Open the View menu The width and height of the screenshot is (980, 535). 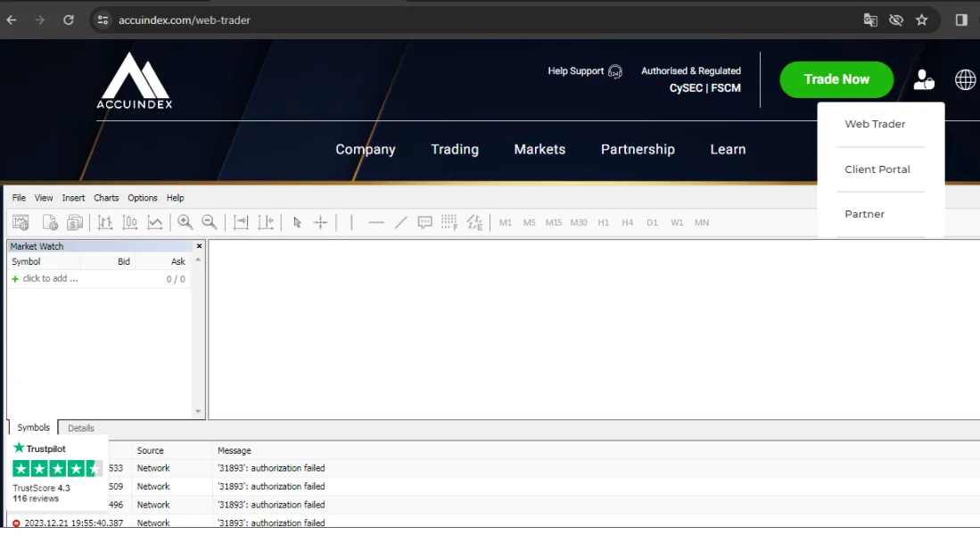pyautogui.click(x=44, y=197)
